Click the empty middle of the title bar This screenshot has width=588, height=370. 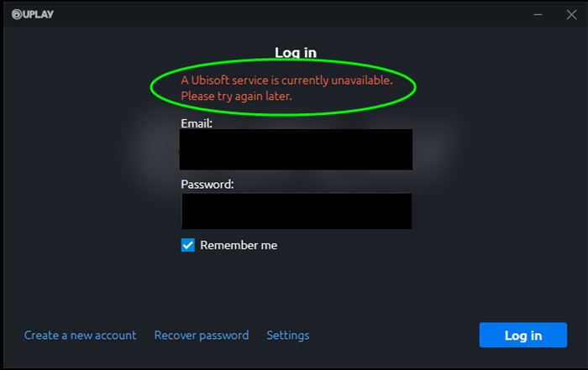click(x=294, y=14)
